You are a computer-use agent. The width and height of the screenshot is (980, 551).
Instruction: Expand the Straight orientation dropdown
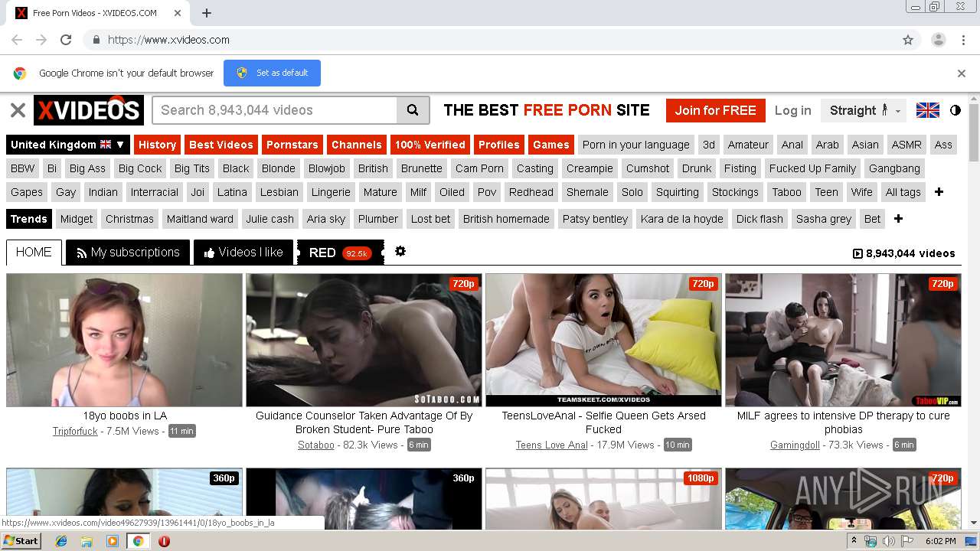[x=864, y=110]
